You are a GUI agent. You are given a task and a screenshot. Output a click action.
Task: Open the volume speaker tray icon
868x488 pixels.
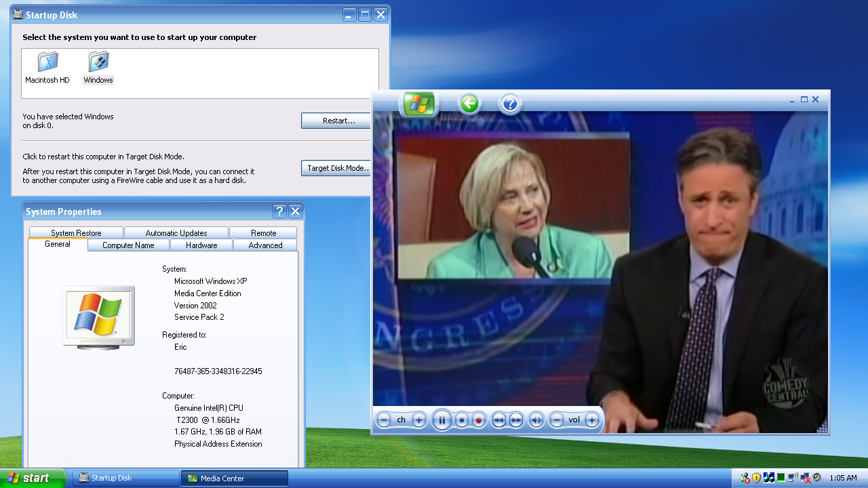pos(817,478)
